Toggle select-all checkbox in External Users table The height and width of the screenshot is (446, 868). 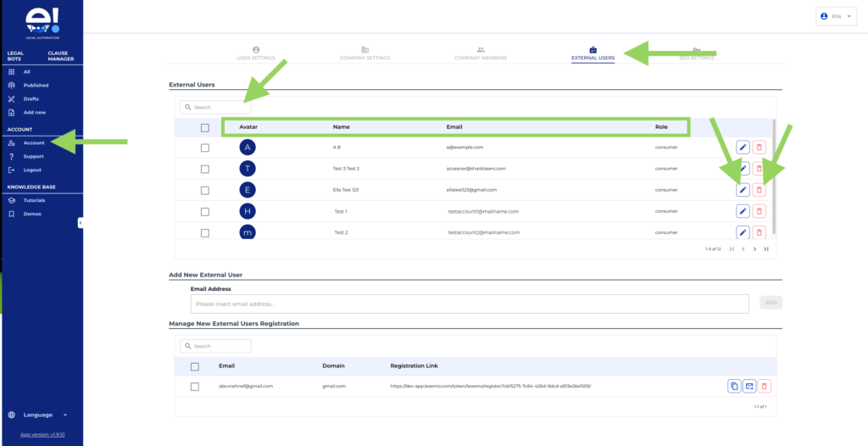tap(205, 128)
